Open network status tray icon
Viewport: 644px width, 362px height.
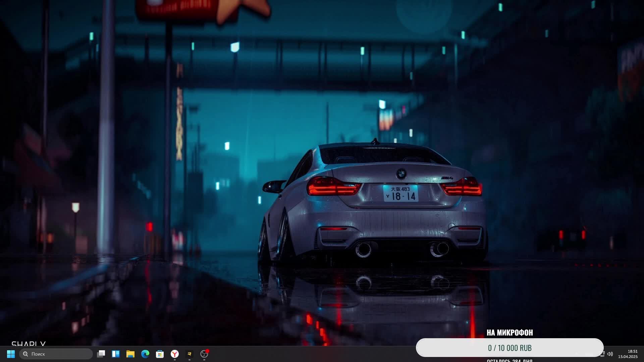coord(603,354)
